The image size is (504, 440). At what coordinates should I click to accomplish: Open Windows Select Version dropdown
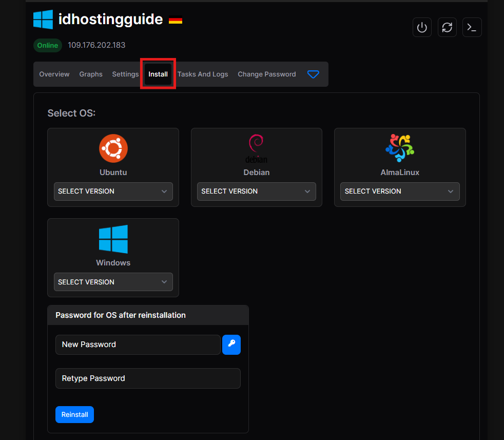(x=113, y=282)
